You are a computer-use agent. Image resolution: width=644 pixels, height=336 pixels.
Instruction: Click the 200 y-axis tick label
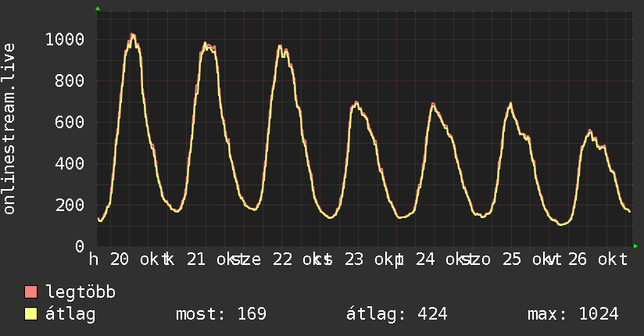[x=70, y=205]
